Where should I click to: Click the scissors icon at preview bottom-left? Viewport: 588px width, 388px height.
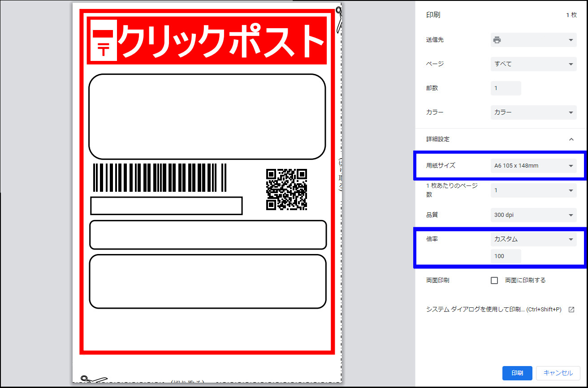click(x=93, y=380)
